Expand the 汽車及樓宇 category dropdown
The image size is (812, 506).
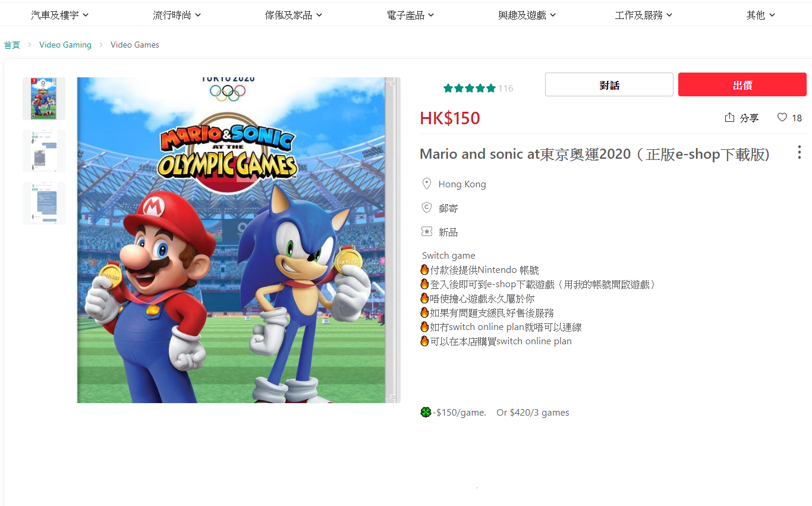(60, 15)
